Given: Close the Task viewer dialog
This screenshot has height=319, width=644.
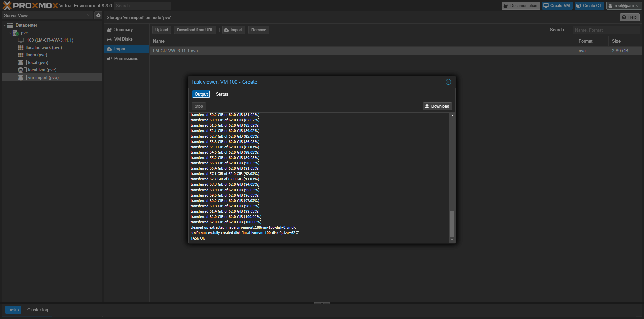Looking at the screenshot, I should point(448,82).
